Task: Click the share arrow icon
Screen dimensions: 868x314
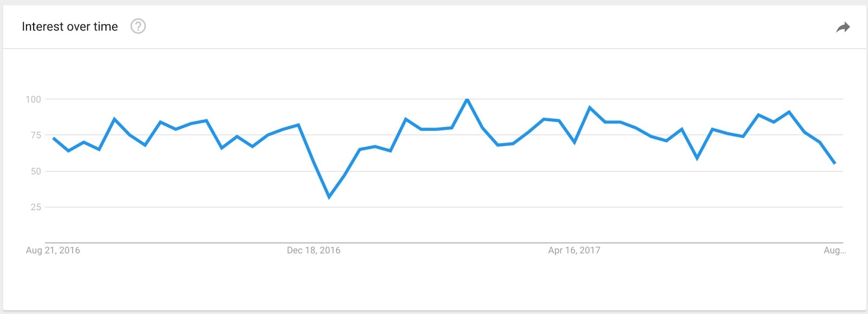Action: click(x=843, y=27)
